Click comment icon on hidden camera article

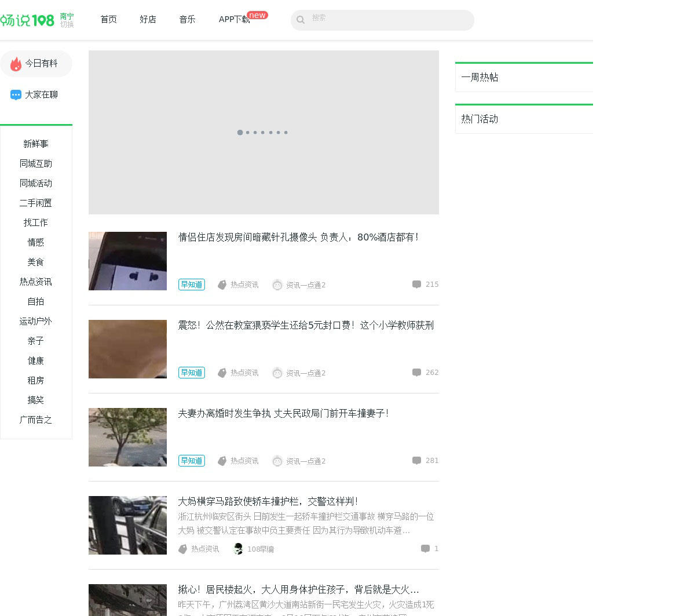[x=416, y=285]
